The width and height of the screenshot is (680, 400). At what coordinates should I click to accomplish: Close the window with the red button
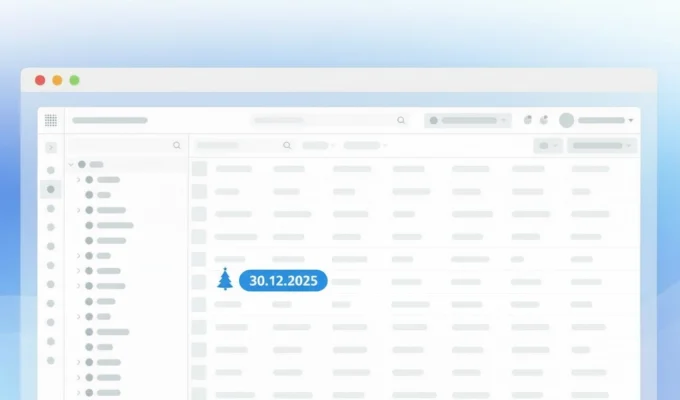40,80
